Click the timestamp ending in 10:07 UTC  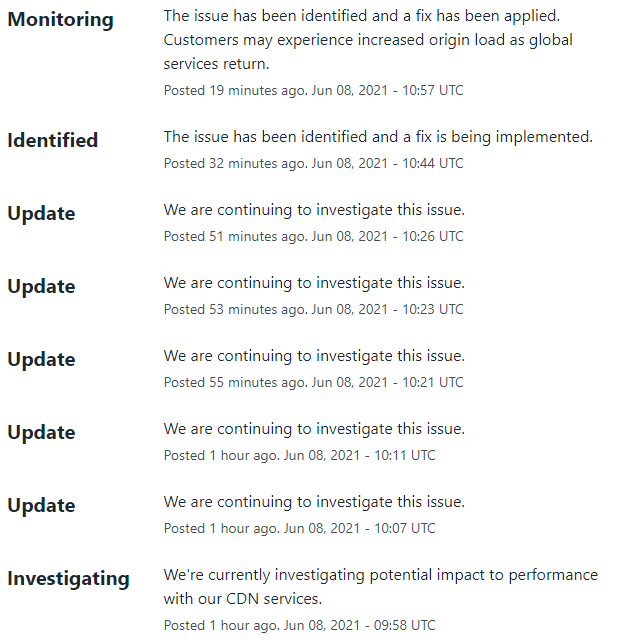tap(299, 528)
